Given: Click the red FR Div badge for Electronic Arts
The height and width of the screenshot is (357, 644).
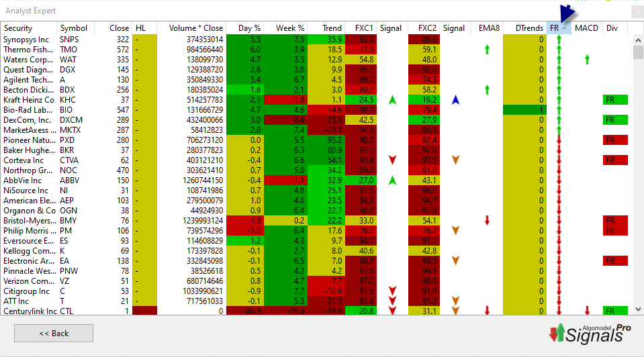Looking at the screenshot, I should pos(615,260).
